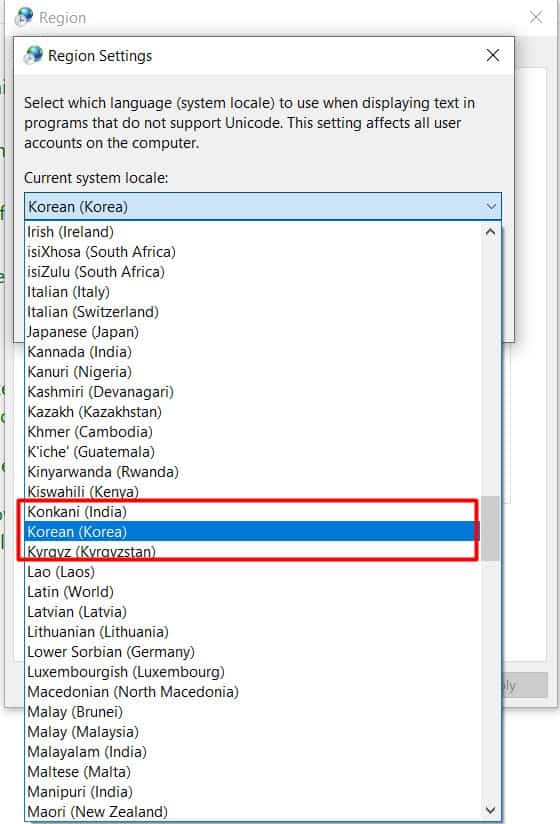
Task: Collapse the Current system locale dropdown arrow
Action: [x=491, y=207]
